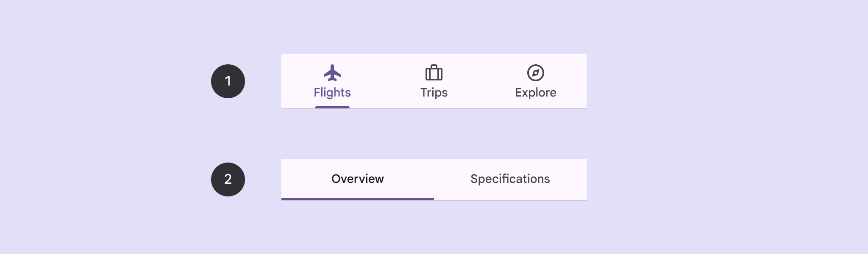Click the active tab indicator under Flights
The height and width of the screenshot is (254, 868).
click(x=332, y=108)
